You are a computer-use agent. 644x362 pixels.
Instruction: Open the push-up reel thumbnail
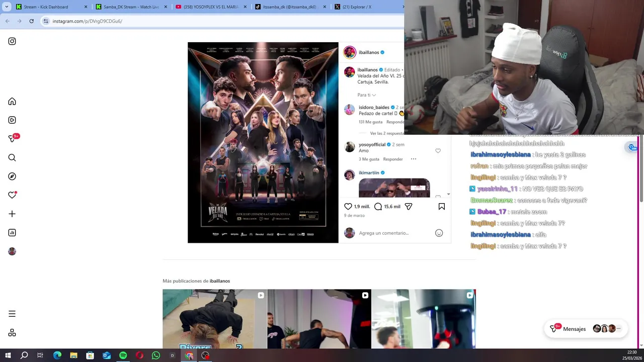tap(215, 319)
